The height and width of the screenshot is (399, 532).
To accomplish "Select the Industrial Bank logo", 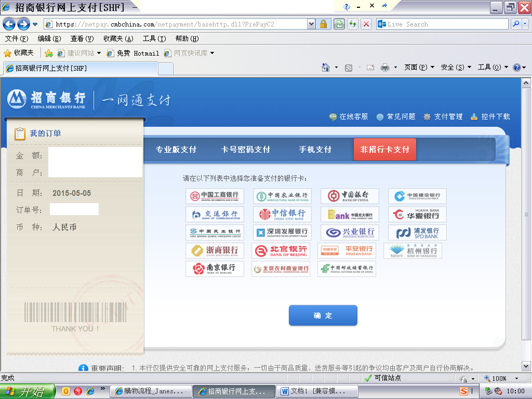I will coord(350,232).
